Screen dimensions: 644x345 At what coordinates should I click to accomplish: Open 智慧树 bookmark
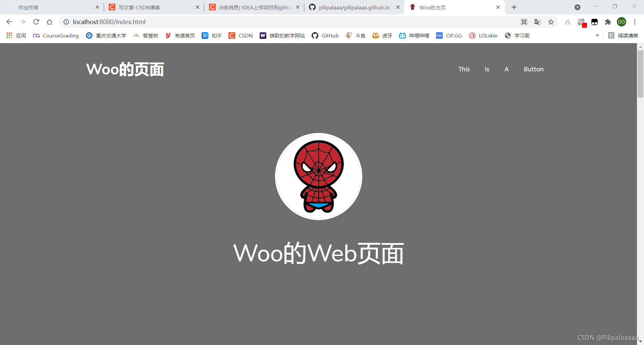pos(146,36)
